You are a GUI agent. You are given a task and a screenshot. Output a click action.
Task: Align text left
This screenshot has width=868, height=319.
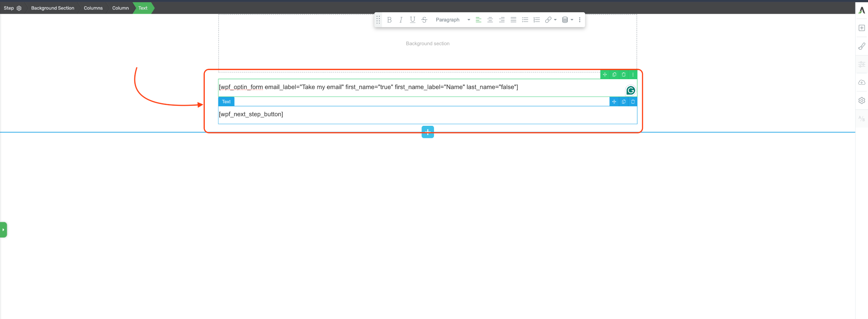(x=478, y=20)
